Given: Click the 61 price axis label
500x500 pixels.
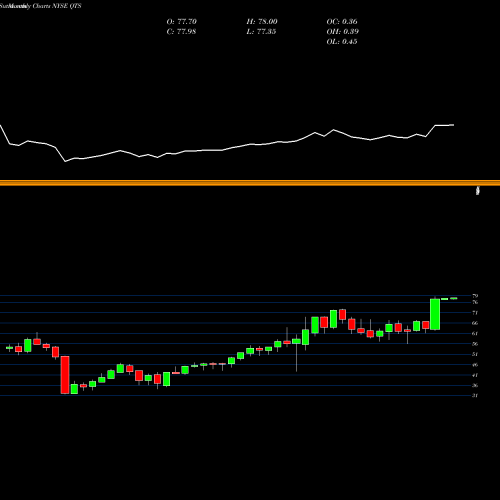Looking at the screenshot, I should (x=475, y=333).
